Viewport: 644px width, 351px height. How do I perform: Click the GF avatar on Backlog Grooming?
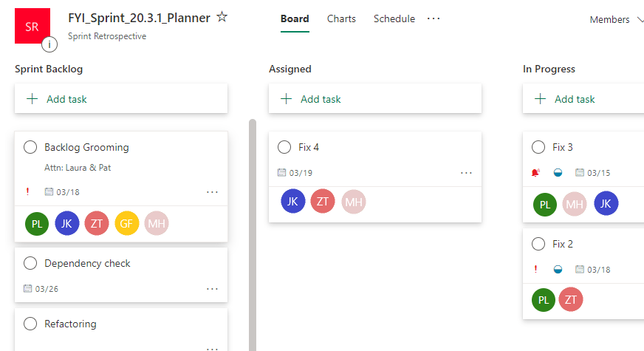point(126,224)
